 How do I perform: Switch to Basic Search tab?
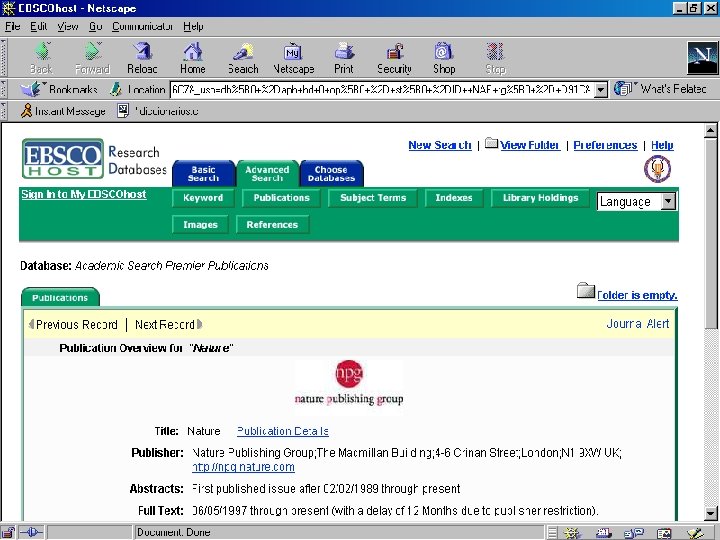[x=203, y=174]
